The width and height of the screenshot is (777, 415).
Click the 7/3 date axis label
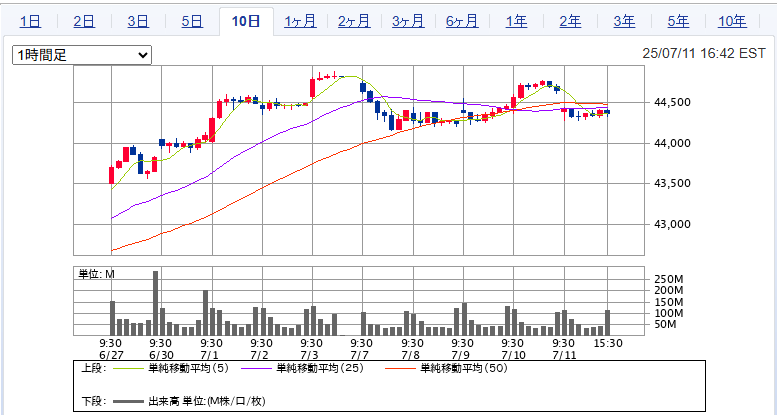(311, 356)
